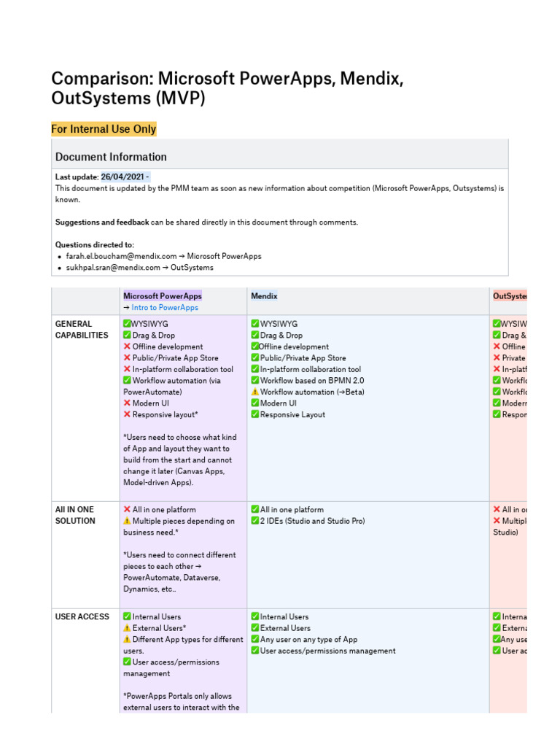Click the 'All IN ONE SOLUTION' row header
Screen dimensions: 560x747
75,516
